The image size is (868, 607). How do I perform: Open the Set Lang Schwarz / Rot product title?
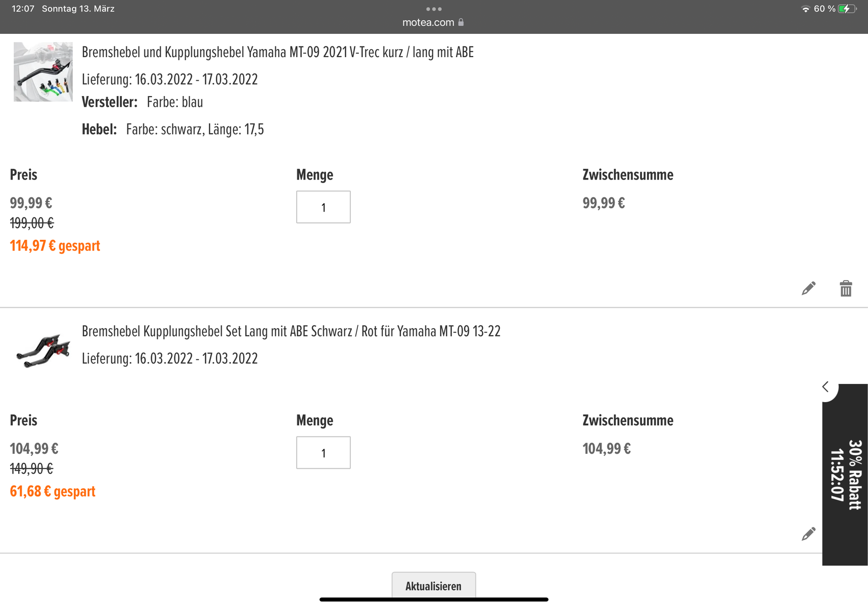click(291, 331)
